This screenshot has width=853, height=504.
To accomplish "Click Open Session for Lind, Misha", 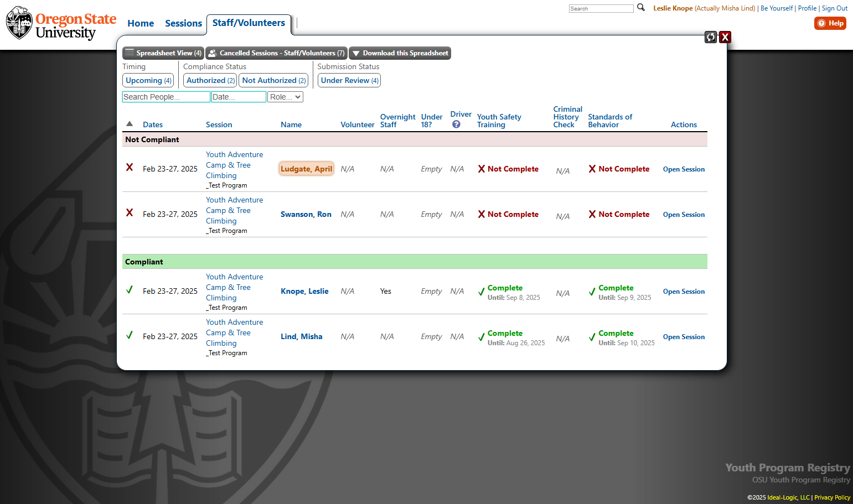I will tap(684, 337).
